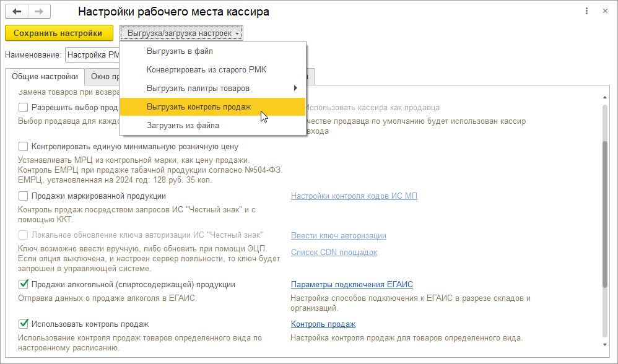Open the Контроль продаж link
This screenshot has width=618, height=364.
click(x=323, y=324)
